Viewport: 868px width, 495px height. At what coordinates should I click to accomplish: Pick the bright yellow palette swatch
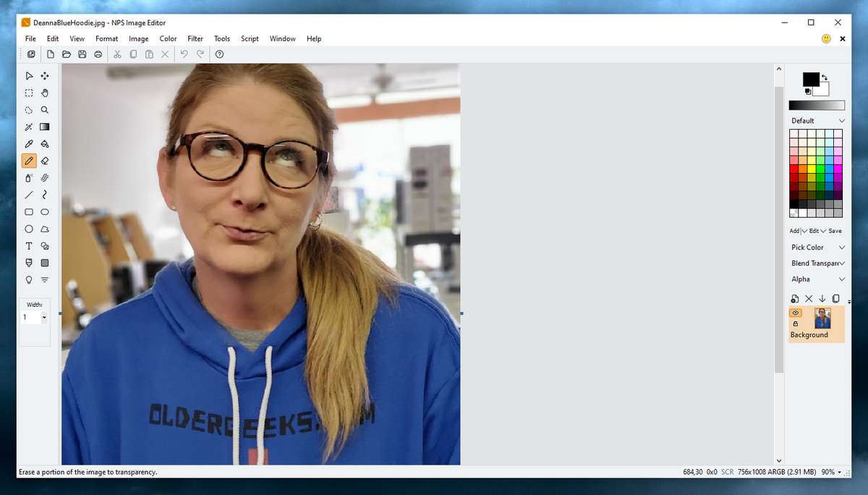(x=812, y=169)
